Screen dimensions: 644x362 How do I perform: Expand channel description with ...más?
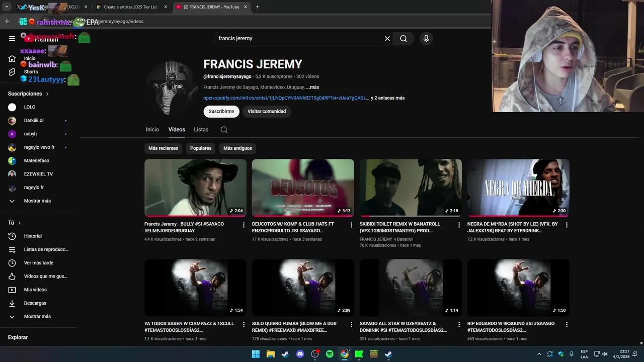(x=312, y=87)
